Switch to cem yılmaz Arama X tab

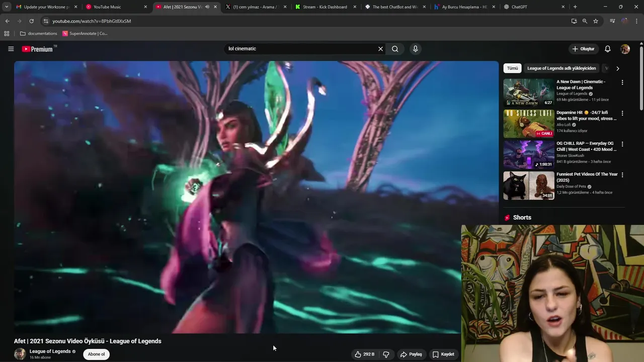pyautogui.click(x=255, y=7)
